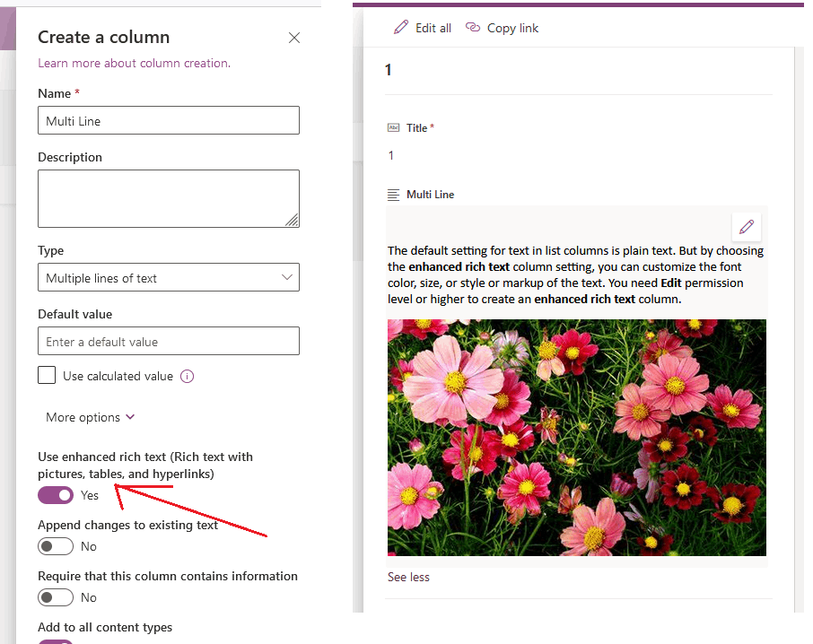
Task: Toggle Require that this column contains information
Action: coord(56,597)
